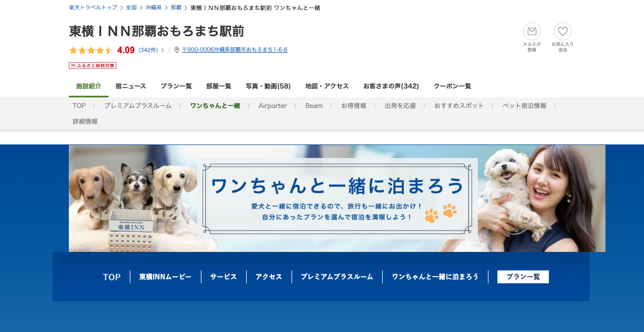Click the ふるさと納税対象 badge

pos(92,66)
